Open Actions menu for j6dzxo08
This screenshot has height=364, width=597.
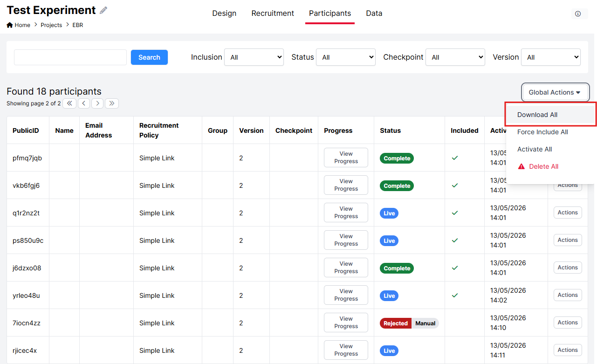(568, 268)
